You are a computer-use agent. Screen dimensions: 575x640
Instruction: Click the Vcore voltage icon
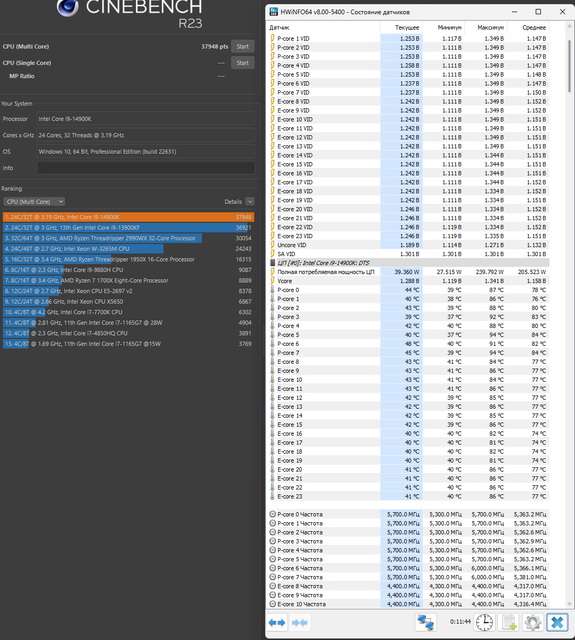click(x=272, y=281)
